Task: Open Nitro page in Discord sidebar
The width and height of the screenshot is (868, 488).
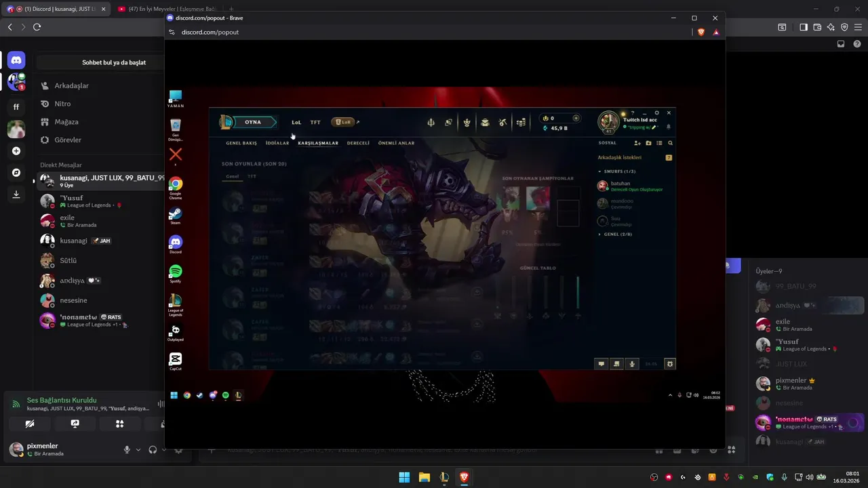Action: click(x=100, y=104)
